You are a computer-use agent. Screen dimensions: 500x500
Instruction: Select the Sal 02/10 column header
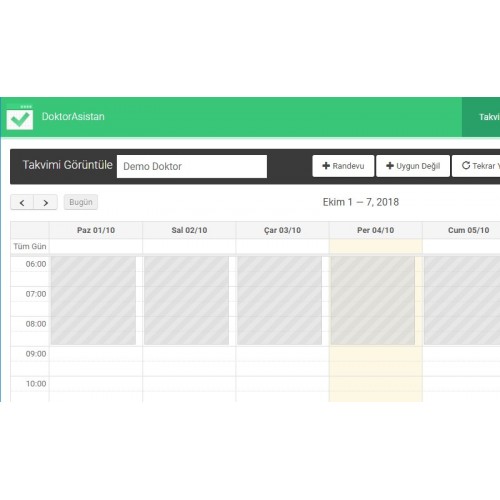(189, 230)
